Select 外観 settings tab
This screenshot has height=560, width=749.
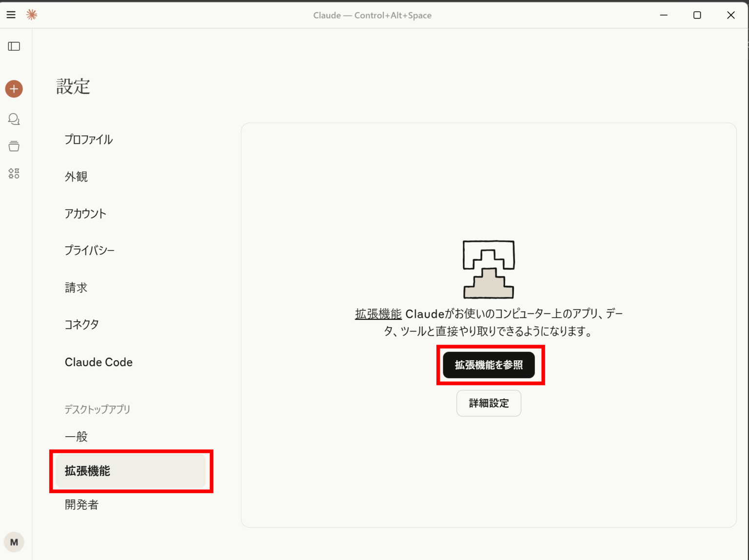[76, 177]
